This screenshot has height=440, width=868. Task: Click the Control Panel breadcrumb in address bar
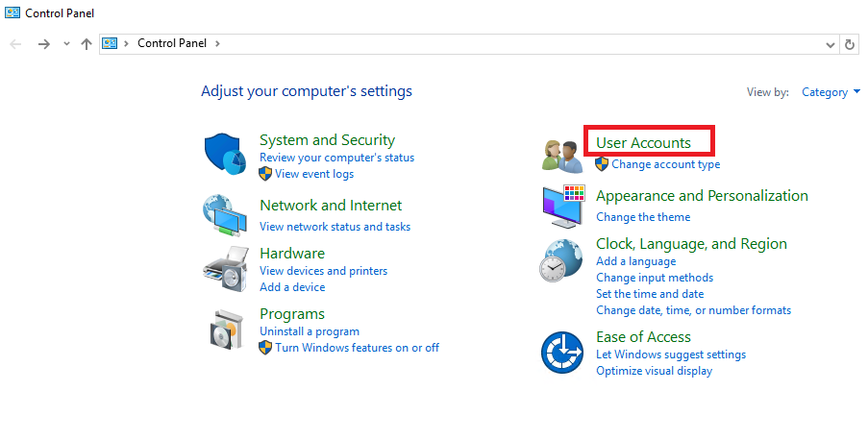pyautogui.click(x=172, y=43)
